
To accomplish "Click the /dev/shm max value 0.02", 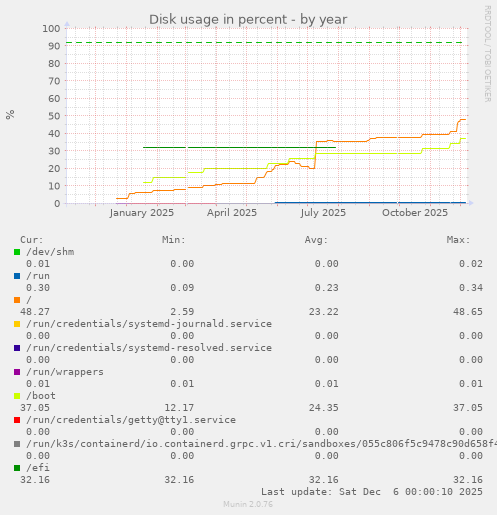I will (x=471, y=264).
